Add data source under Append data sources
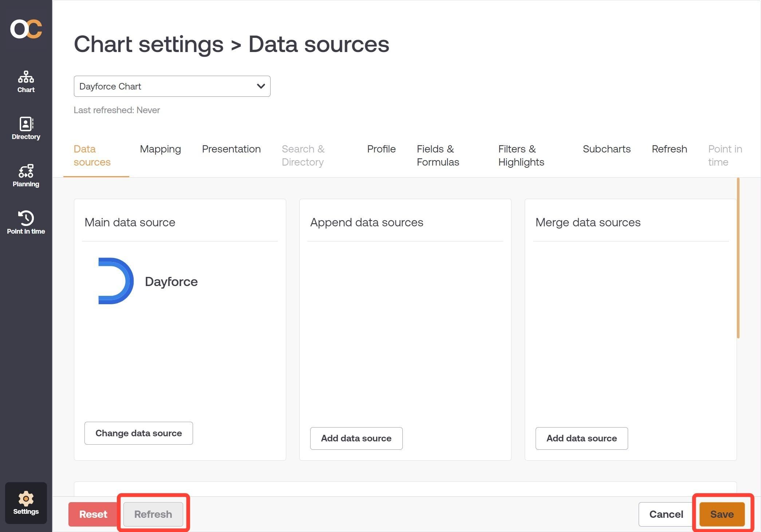Screen dimensions: 761x532 coord(356,438)
